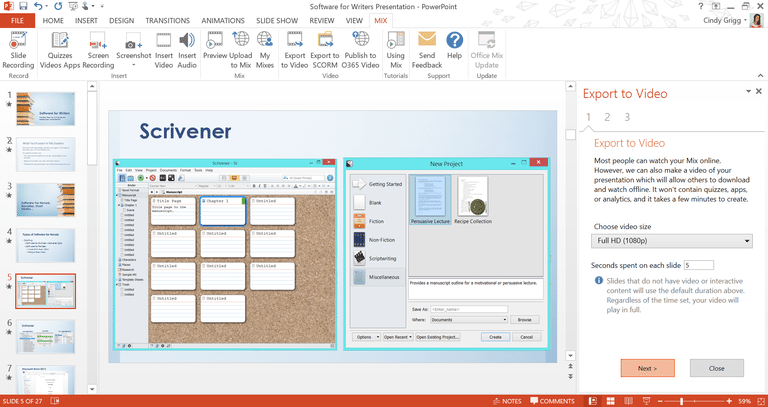Open Ribbon Display Options
The width and height of the screenshot is (768, 407).
(717, 6)
